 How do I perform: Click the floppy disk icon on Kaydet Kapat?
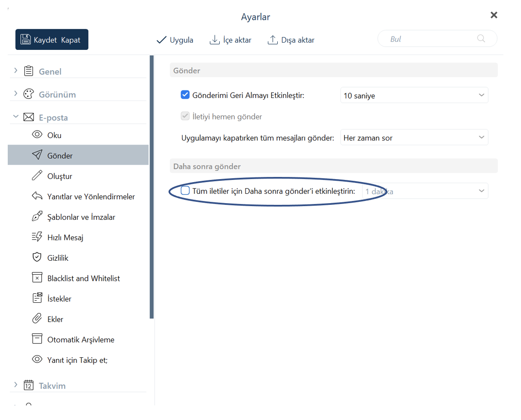pyautogui.click(x=26, y=40)
